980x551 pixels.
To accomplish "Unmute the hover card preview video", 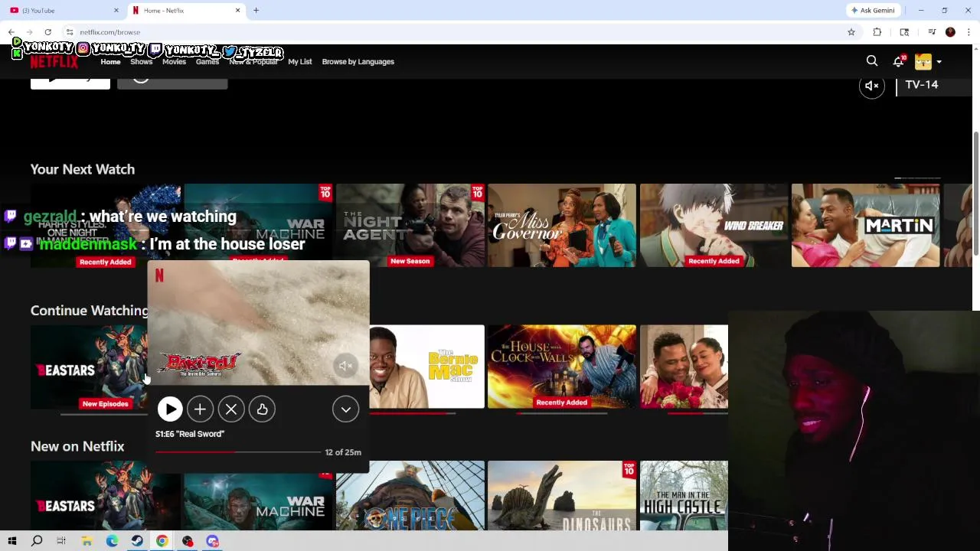I will tap(345, 366).
